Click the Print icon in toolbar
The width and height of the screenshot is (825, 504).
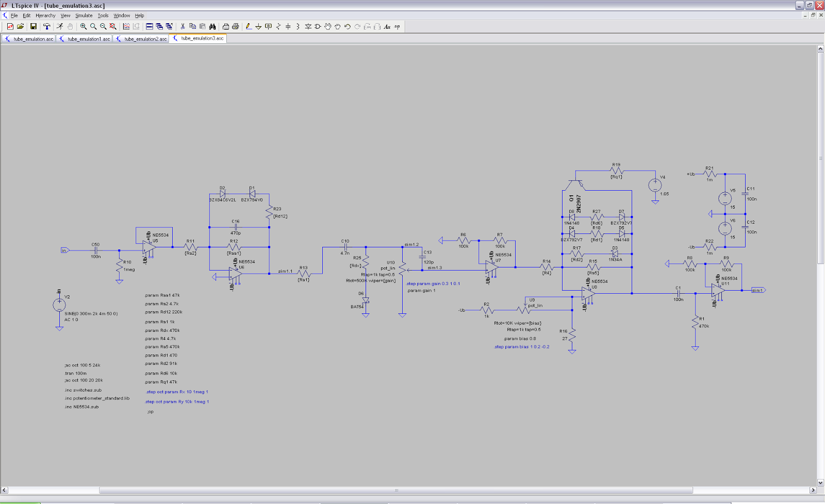point(235,26)
